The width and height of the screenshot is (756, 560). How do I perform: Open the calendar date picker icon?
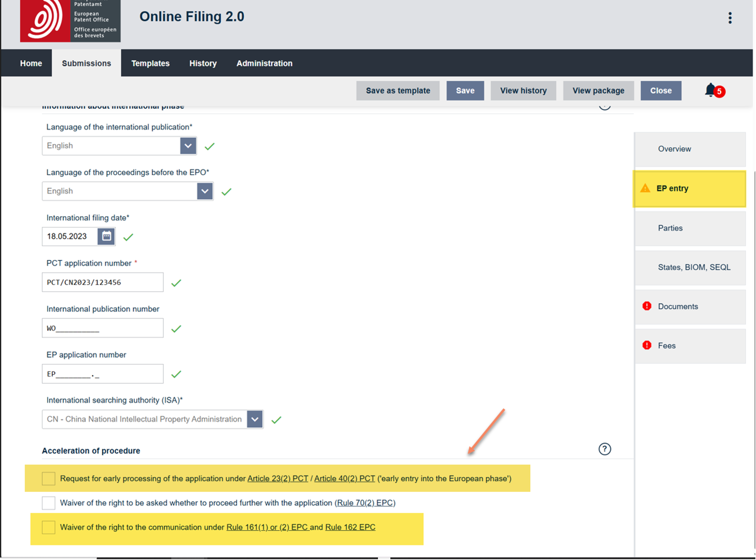[x=106, y=236]
